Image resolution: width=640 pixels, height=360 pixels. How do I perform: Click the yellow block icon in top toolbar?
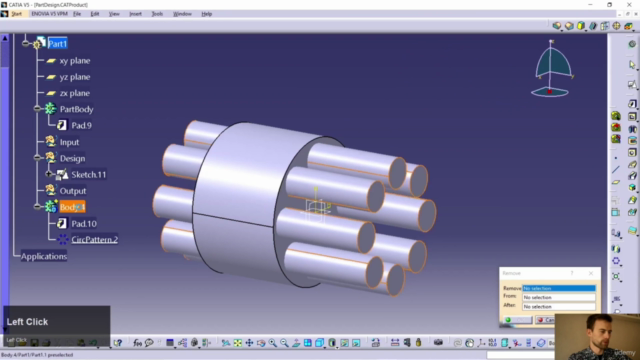(580, 26)
